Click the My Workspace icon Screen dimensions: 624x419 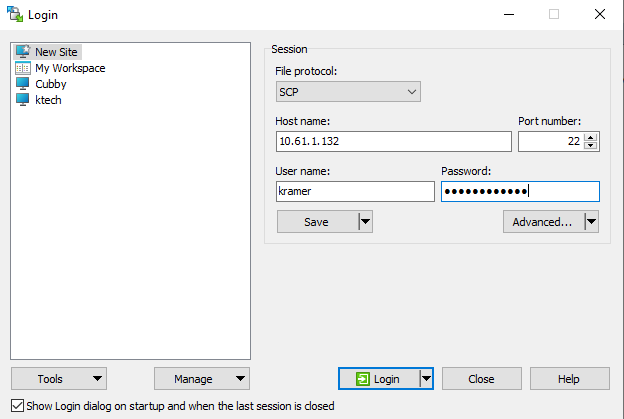pos(23,68)
